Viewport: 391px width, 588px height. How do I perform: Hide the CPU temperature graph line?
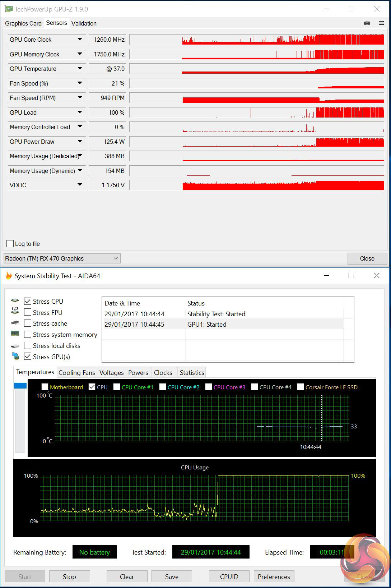click(x=92, y=387)
